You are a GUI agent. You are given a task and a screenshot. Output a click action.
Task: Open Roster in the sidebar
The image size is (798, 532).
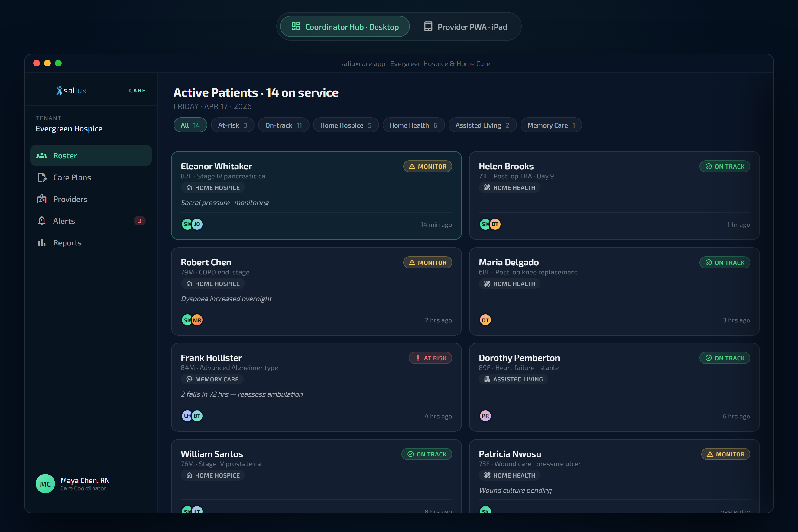(x=91, y=155)
